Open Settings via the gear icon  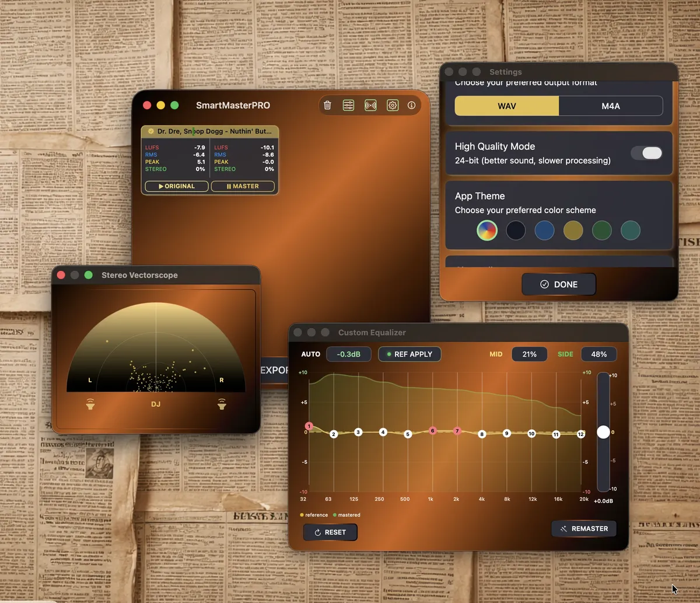392,105
